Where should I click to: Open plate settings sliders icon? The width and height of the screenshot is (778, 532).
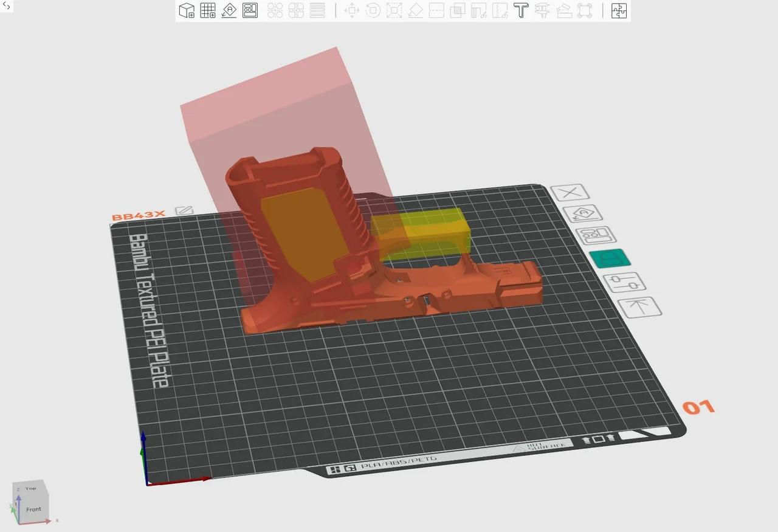pyautogui.click(x=624, y=282)
